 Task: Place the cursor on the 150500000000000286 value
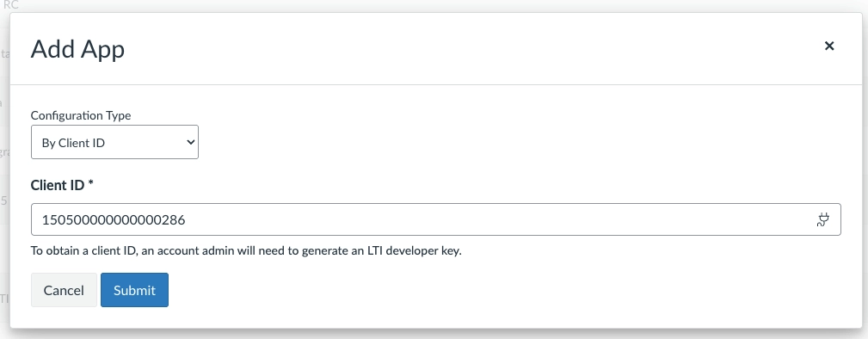(114, 220)
